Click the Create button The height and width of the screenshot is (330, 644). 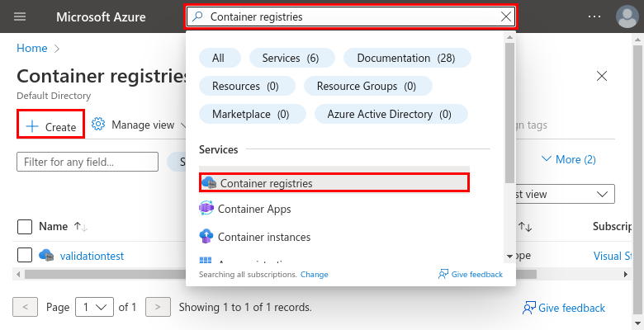51,126
